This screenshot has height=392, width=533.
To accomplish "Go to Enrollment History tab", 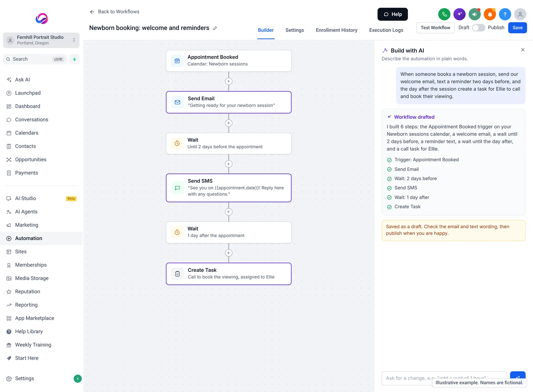I will tap(336, 30).
